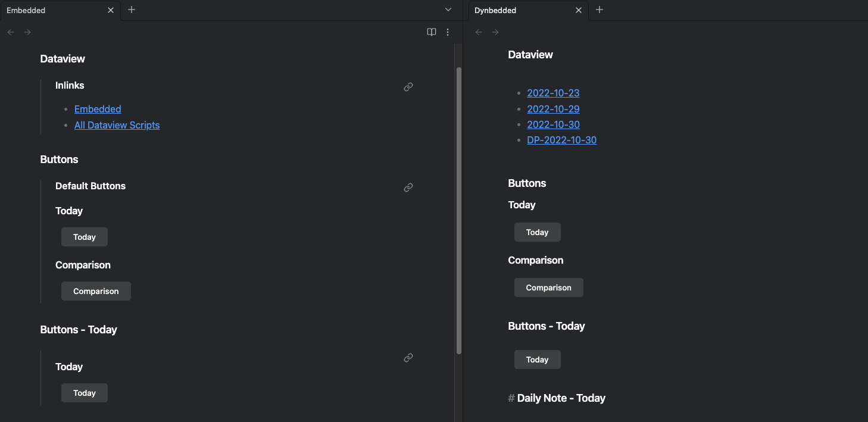The width and height of the screenshot is (868, 422).
Task: Switch to the Dynbedded tab
Action: 518,10
